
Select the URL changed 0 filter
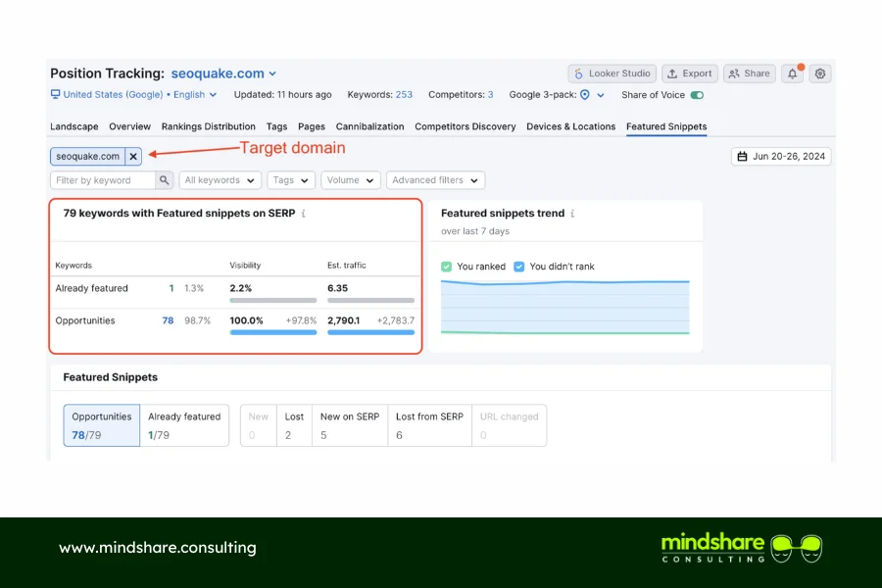tap(509, 425)
